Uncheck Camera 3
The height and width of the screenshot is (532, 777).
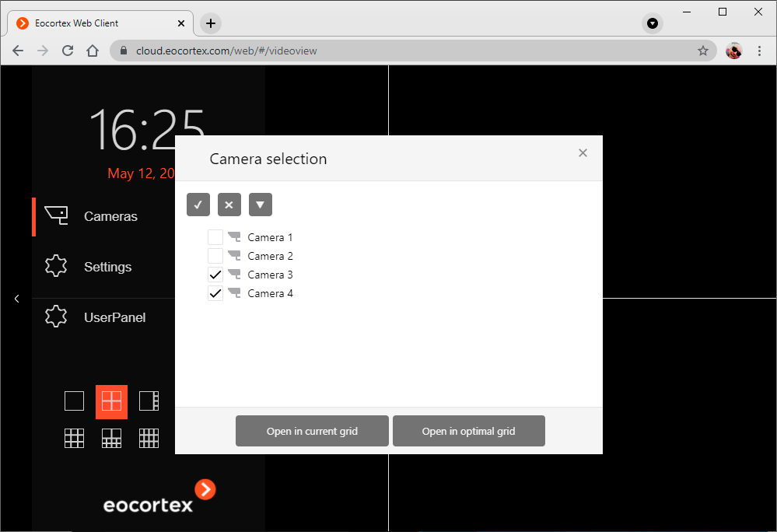[215, 274]
